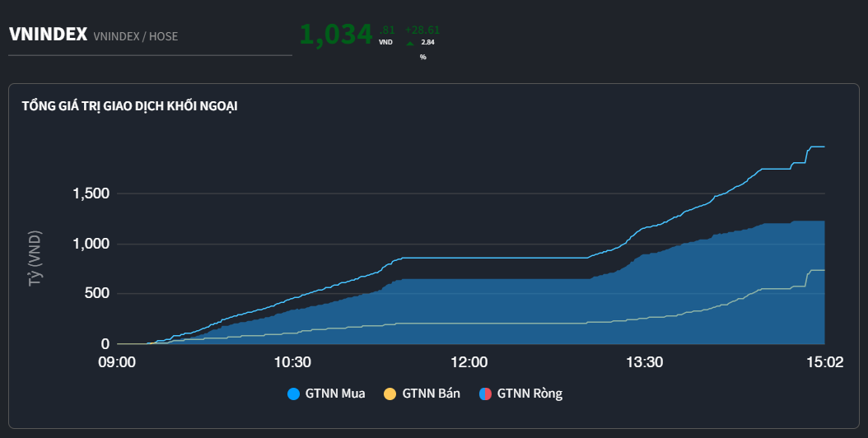Screen dimensions: 868x438
Task: Click the 15:02 time axis label
Action: [824, 362]
